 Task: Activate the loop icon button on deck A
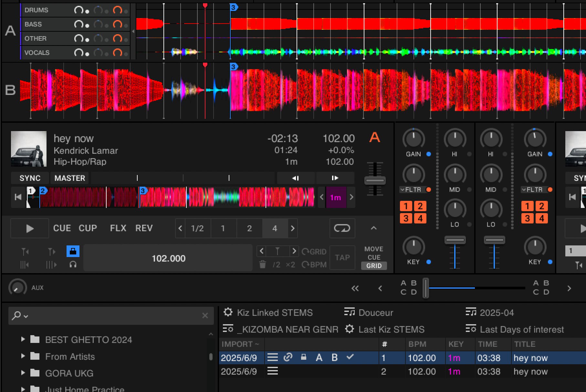[x=342, y=228]
